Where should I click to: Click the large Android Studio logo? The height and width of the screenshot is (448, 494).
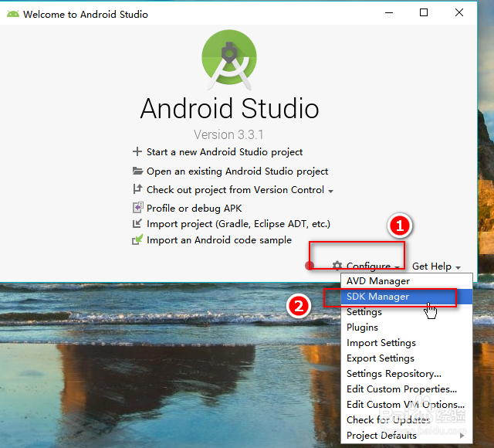[229, 59]
